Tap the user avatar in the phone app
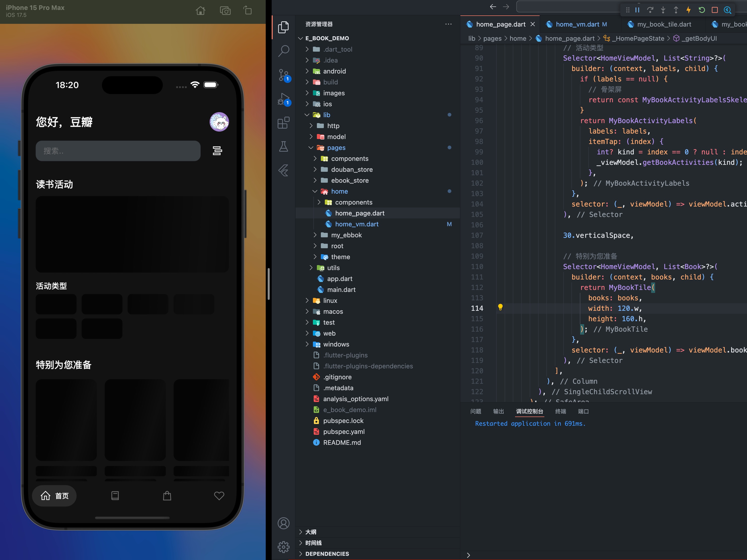The image size is (747, 560). [219, 122]
